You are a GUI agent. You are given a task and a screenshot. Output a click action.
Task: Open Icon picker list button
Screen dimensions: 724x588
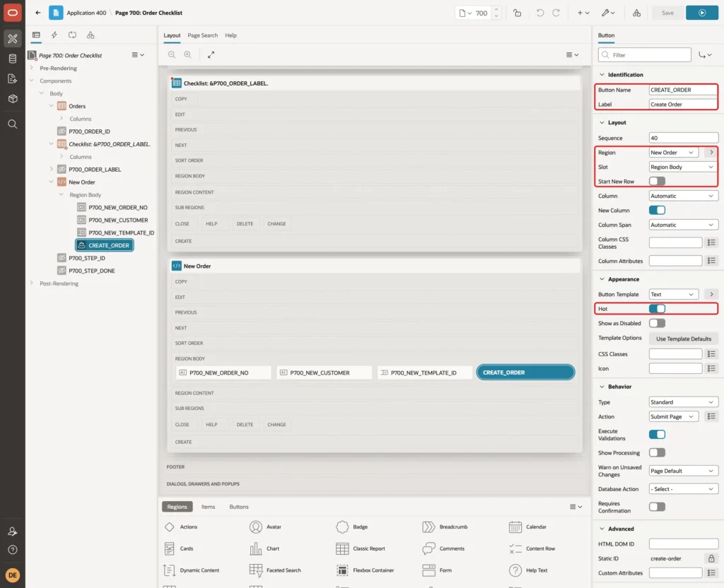point(711,368)
